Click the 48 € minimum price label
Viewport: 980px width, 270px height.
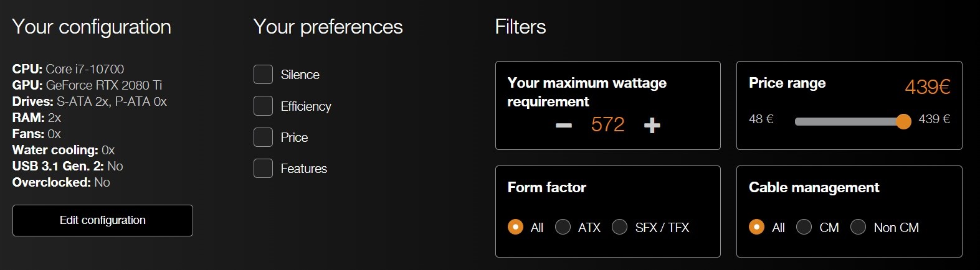click(761, 119)
